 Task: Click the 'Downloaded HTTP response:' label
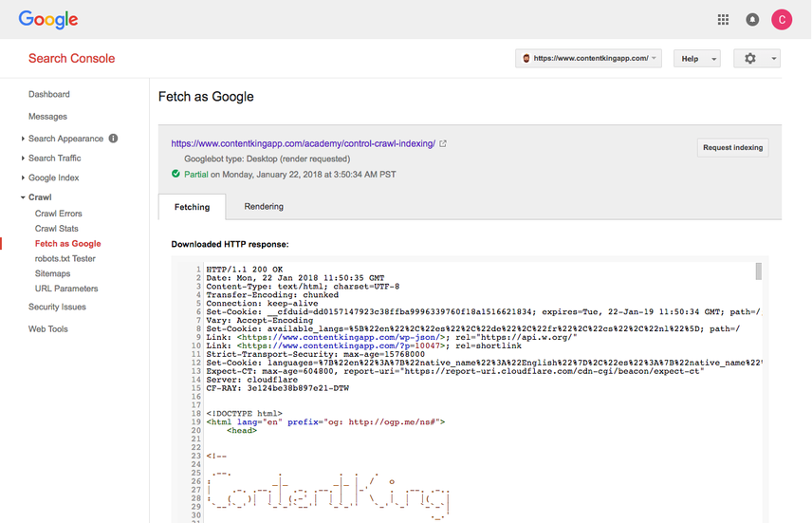tap(230, 245)
